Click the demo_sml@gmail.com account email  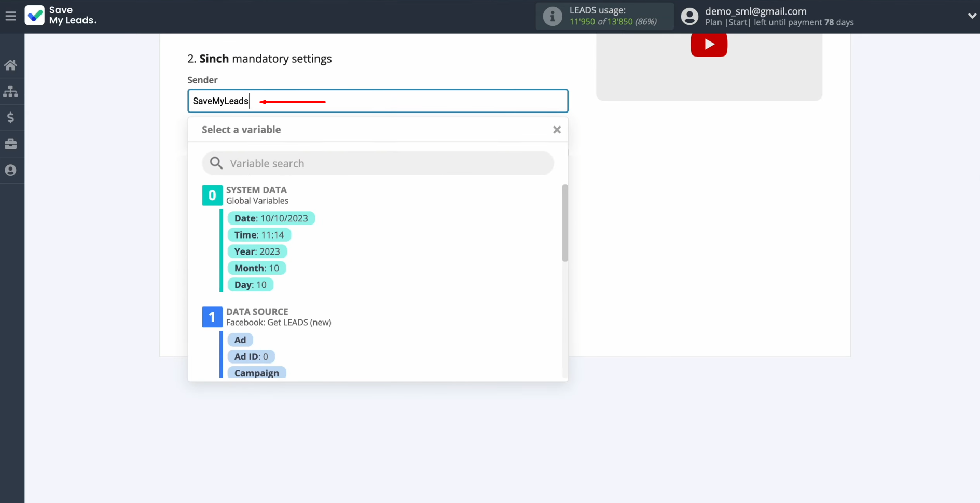coord(755,11)
